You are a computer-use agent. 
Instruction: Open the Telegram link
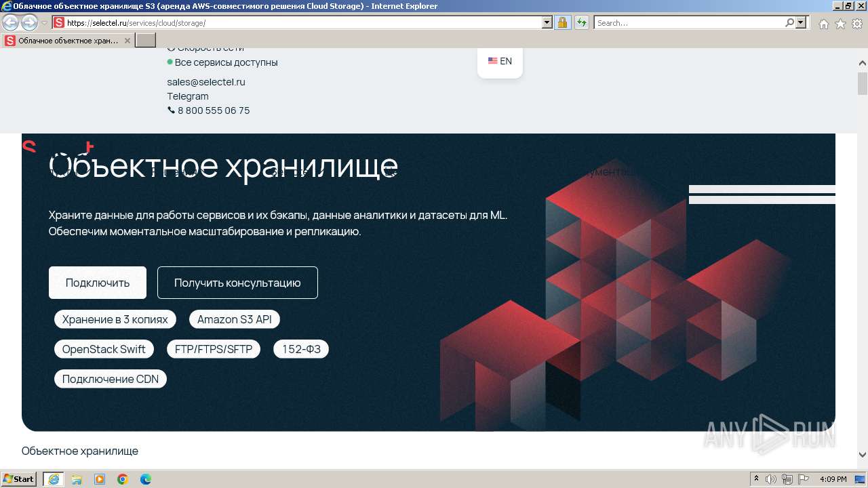pos(188,96)
